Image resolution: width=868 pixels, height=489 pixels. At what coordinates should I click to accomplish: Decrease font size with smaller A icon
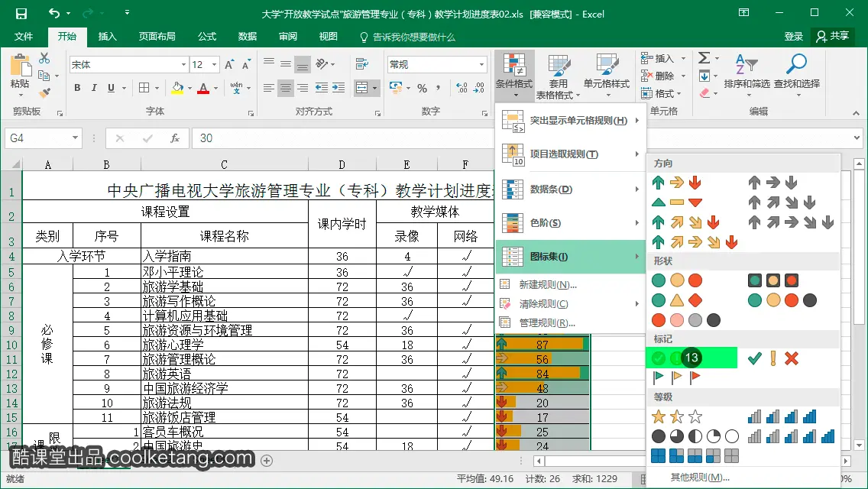[x=246, y=65]
